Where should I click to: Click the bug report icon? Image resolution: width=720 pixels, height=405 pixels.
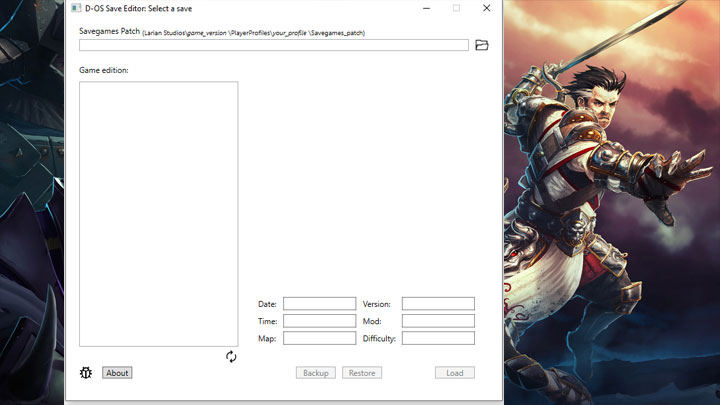(x=86, y=373)
